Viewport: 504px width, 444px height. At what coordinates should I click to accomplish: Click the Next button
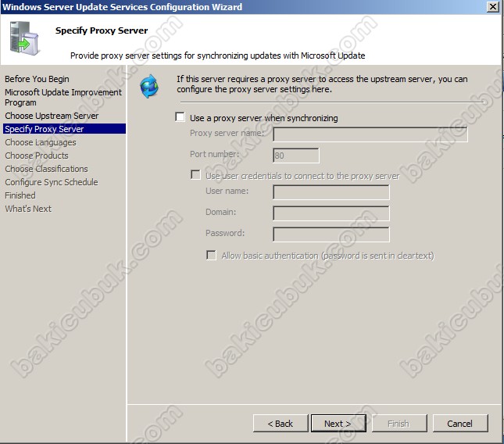pos(338,424)
